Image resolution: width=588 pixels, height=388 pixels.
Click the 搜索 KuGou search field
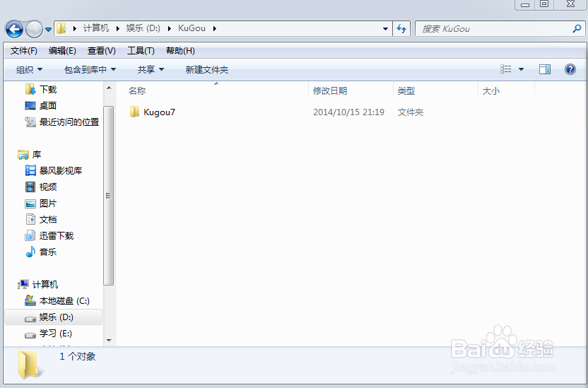[x=495, y=28]
